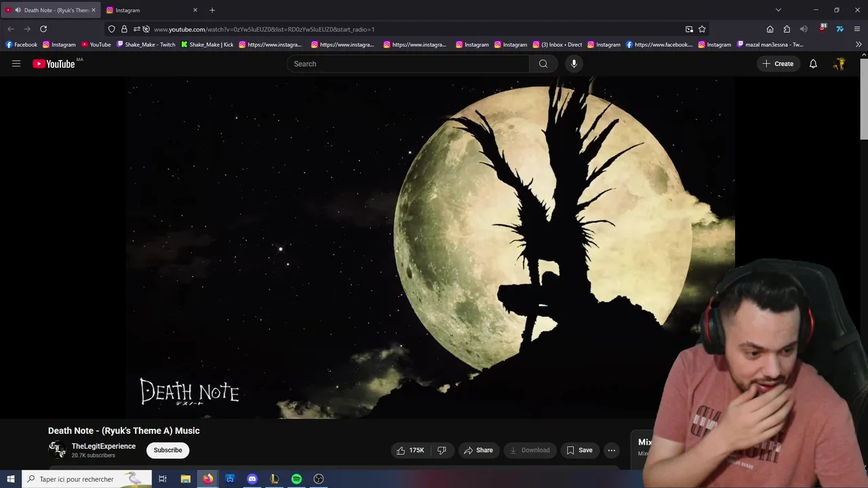Open a new browser tab

click(x=212, y=10)
